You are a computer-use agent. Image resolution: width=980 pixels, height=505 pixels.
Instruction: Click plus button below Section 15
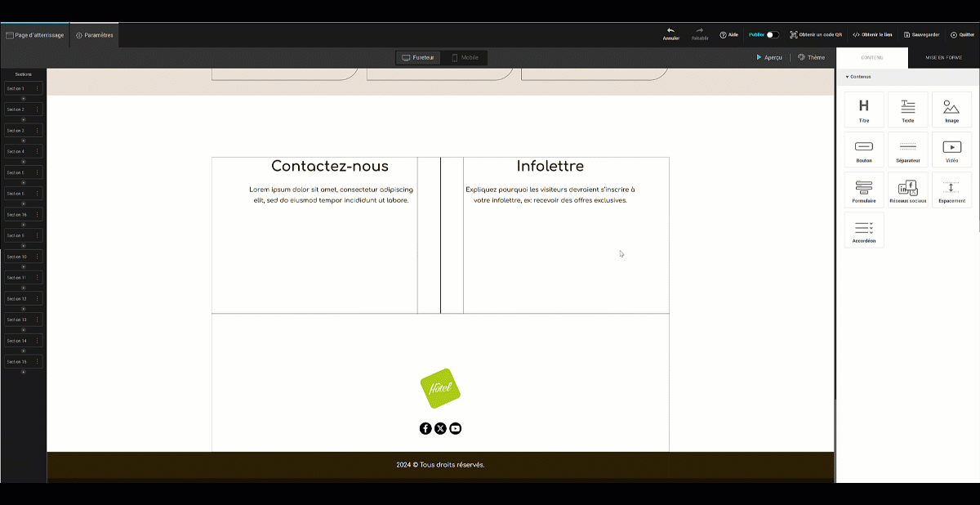click(x=23, y=372)
